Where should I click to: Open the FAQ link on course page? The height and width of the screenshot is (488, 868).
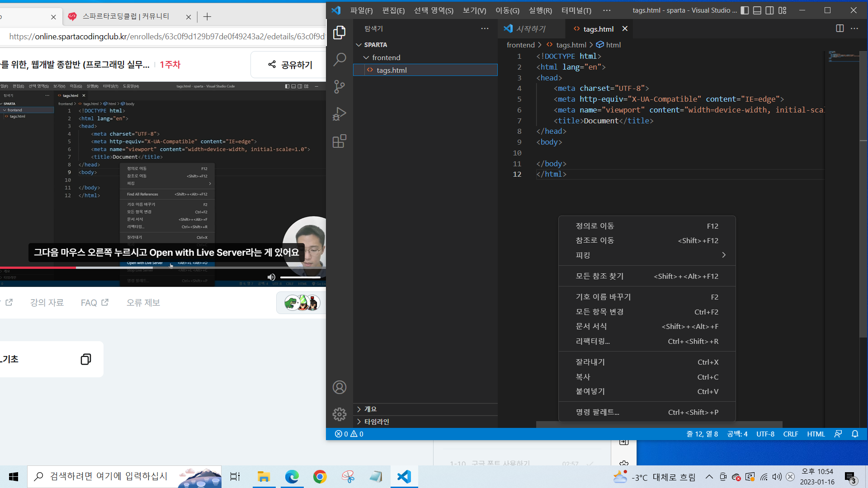tap(94, 303)
